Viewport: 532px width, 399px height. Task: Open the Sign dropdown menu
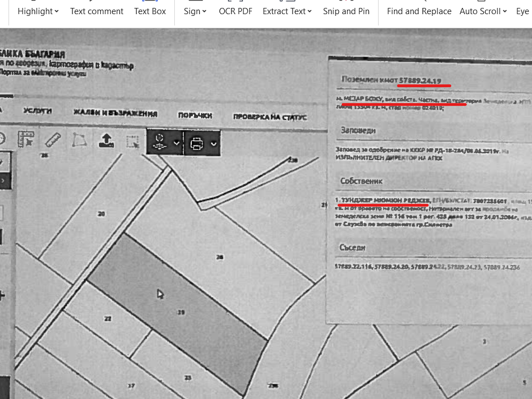(x=195, y=11)
